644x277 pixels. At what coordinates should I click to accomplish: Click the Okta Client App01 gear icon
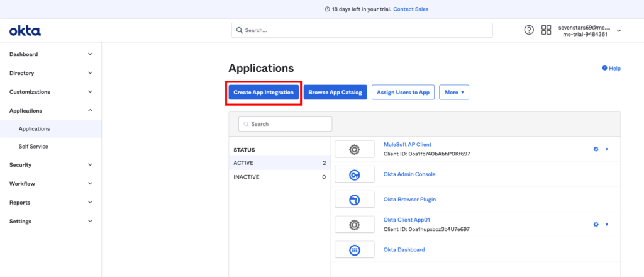coord(354,224)
